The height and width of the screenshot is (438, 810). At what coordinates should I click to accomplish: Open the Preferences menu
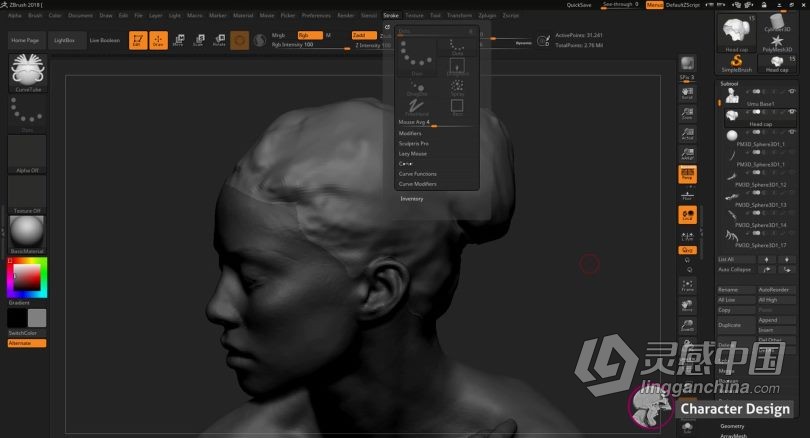click(316, 15)
